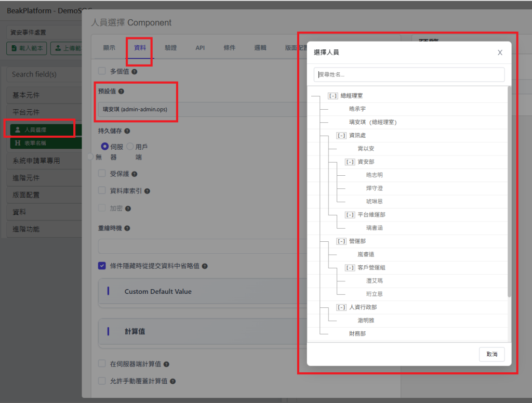
Task: Collapse the 平台維運部 node
Action: [350, 215]
